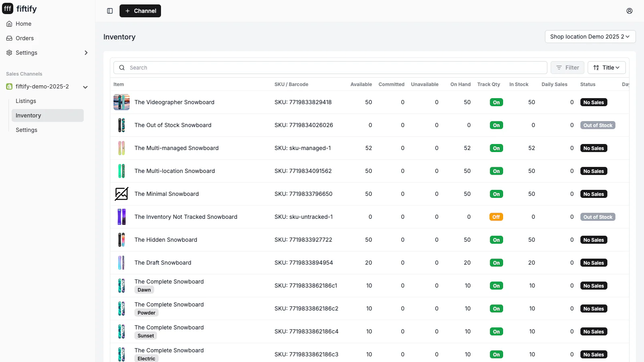
Task: Click the Shopify icon beside fiftify-demo-2025-2
Action: (9, 86)
